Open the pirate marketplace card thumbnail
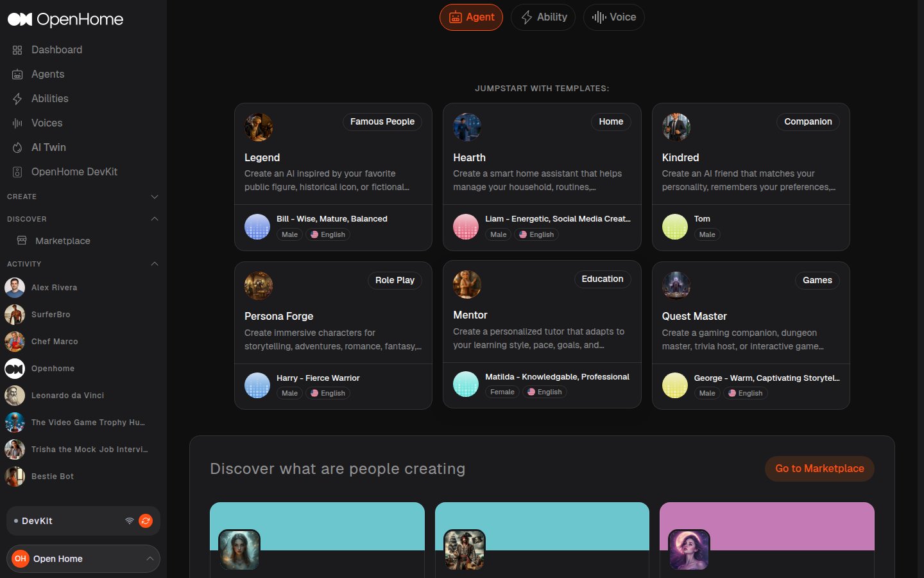This screenshot has width=924, height=578. click(x=465, y=550)
